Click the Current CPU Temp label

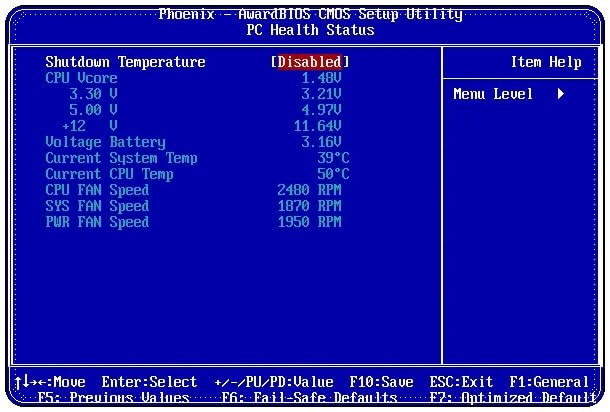pyautogui.click(x=109, y=174)
